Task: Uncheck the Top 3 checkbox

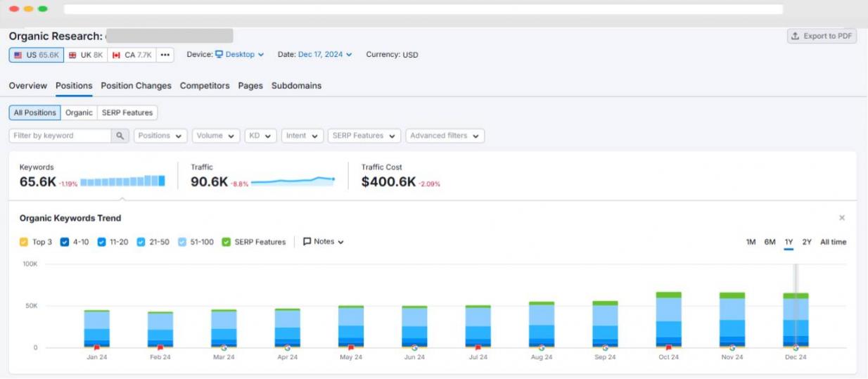Action: coord(24,242)
